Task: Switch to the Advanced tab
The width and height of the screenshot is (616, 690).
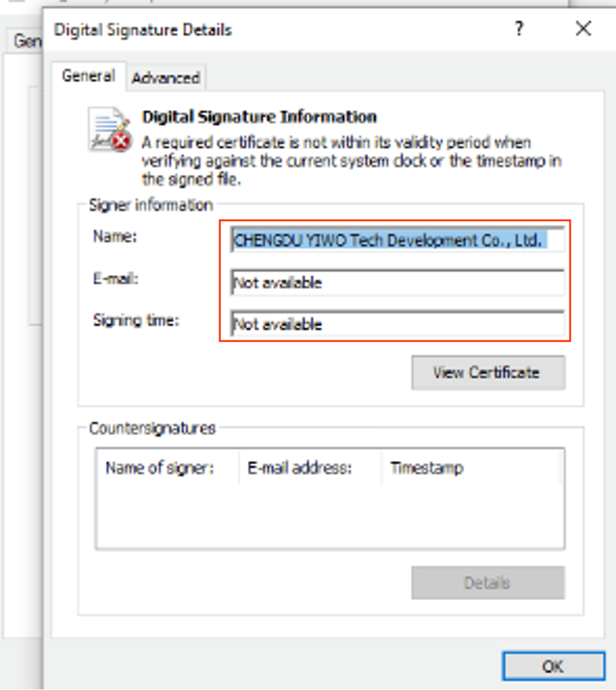Action: pyautogui.click(x=166, y=78)
